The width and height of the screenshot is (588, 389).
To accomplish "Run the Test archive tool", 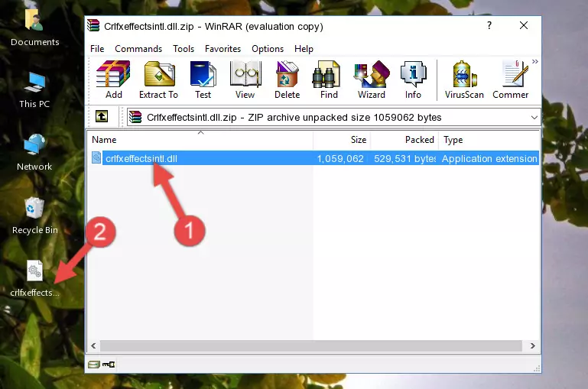I will click(203, 79).
